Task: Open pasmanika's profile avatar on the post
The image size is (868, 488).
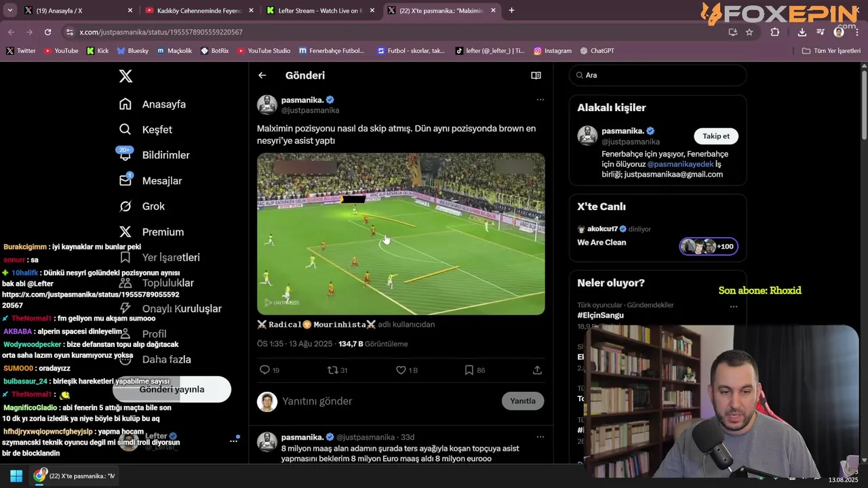Action: pos(267,104)
